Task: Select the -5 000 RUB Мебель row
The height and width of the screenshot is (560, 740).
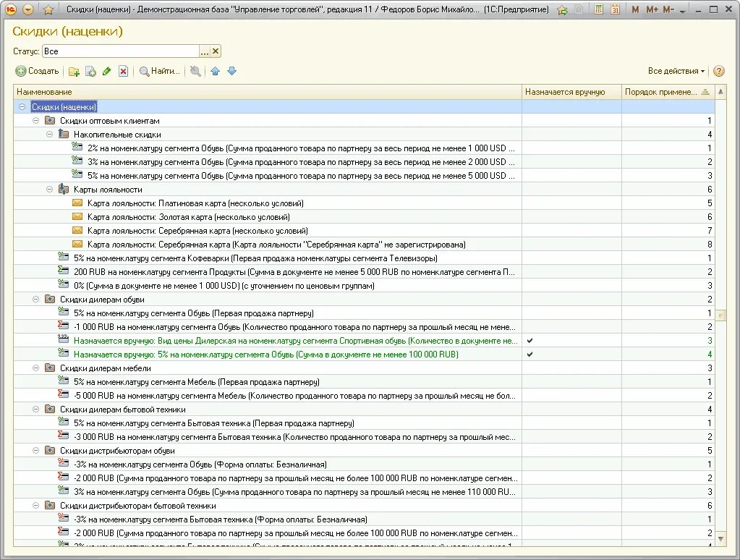Action: [x=364, y=396]
